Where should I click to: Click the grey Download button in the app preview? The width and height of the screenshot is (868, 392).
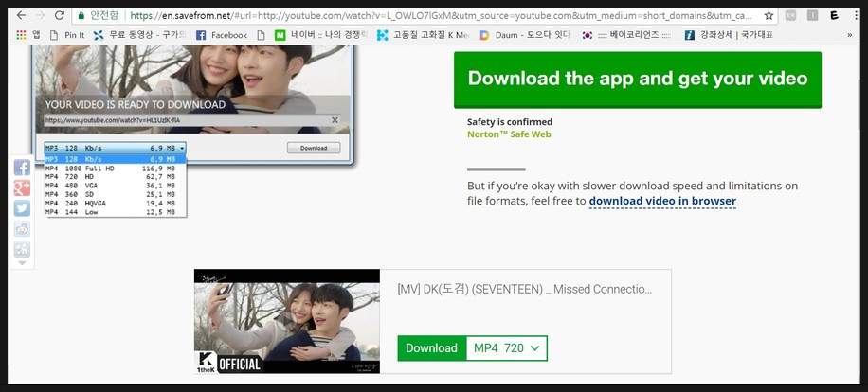[314, 148]
